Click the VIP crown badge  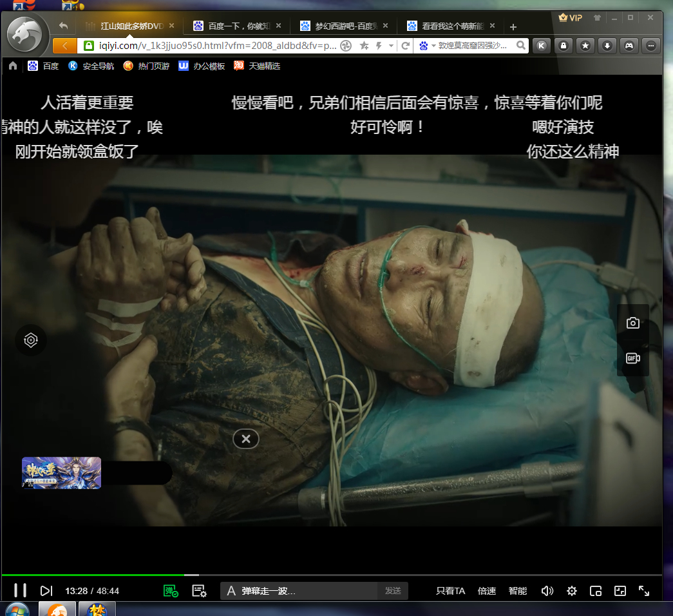click(x=571, y=17)
